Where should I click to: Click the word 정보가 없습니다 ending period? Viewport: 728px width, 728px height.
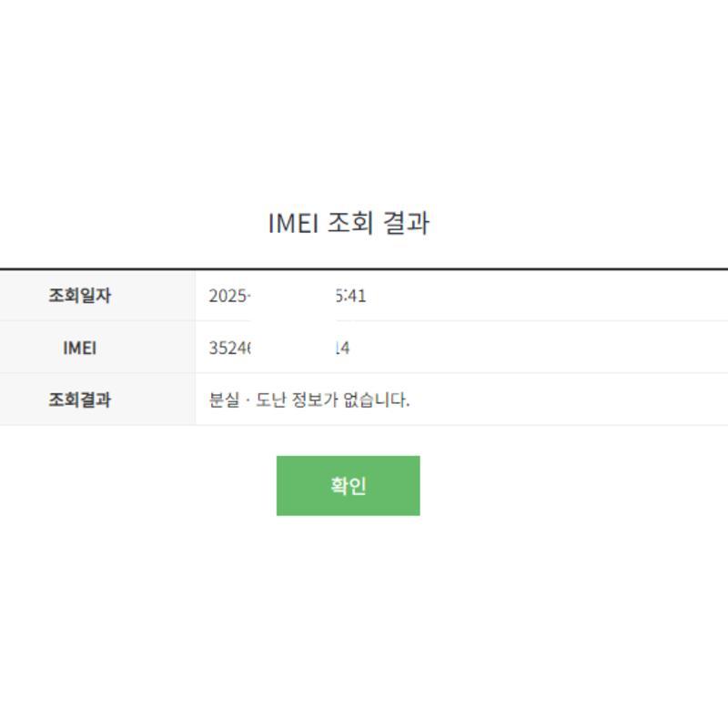408,403
